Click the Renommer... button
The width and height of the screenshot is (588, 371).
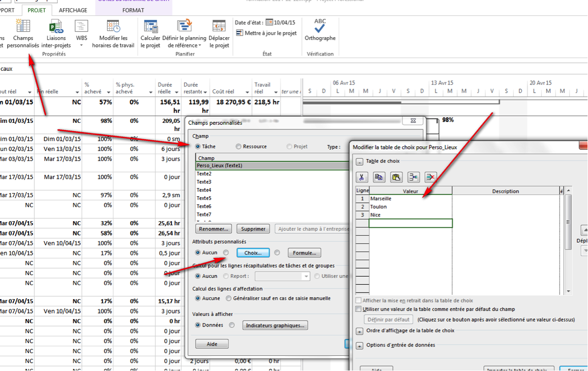tap(213, 229)
